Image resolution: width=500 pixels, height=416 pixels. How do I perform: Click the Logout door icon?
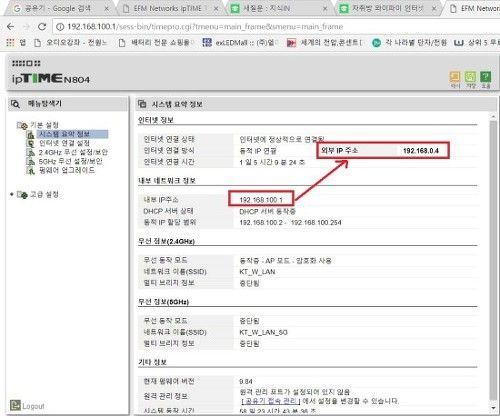click(15, 405)
